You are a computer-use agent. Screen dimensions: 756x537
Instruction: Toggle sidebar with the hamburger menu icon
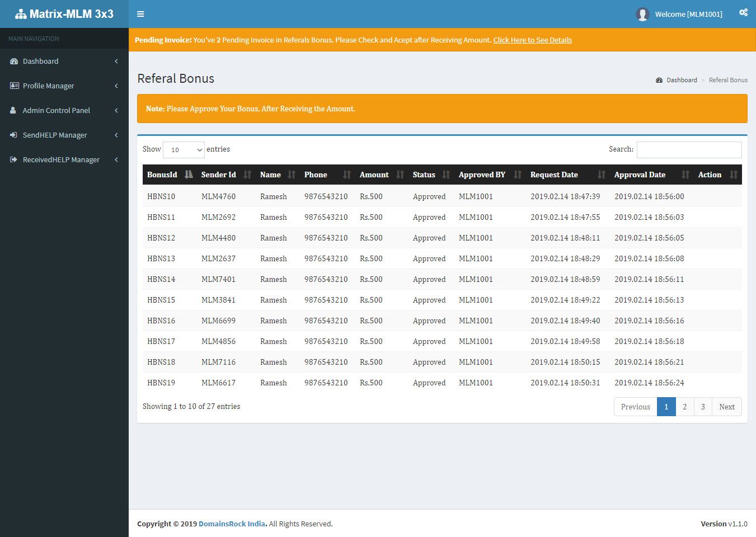[140, 14]
